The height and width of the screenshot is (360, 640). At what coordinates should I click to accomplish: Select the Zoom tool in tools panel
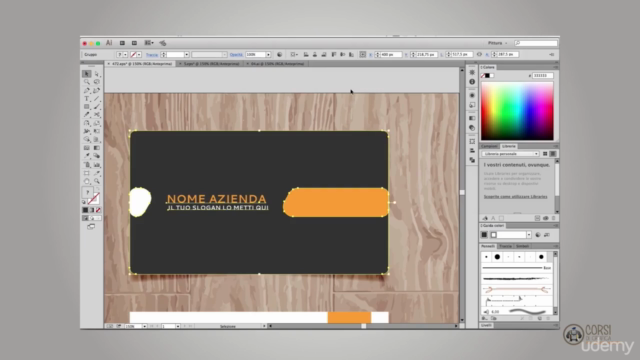coord(97,181)
